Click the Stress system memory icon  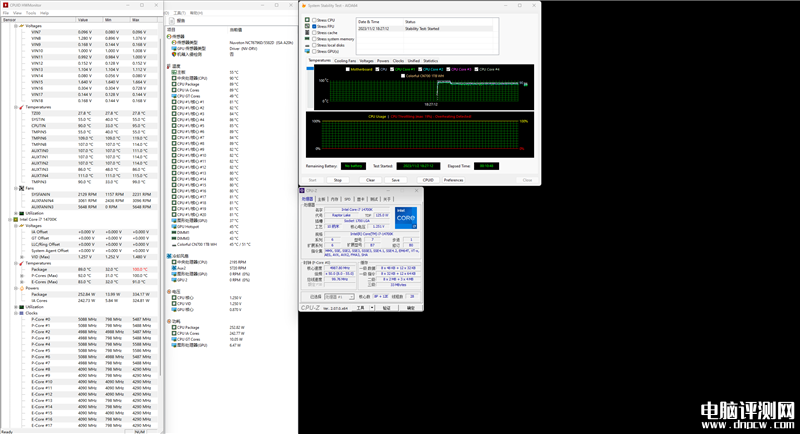[x=307, y=39]
